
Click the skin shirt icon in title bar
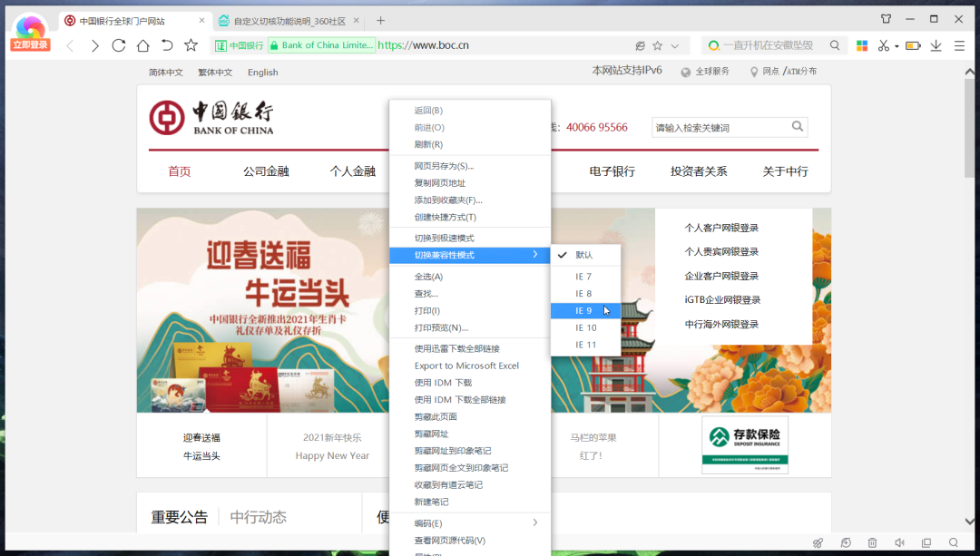[x=887, y=19]
